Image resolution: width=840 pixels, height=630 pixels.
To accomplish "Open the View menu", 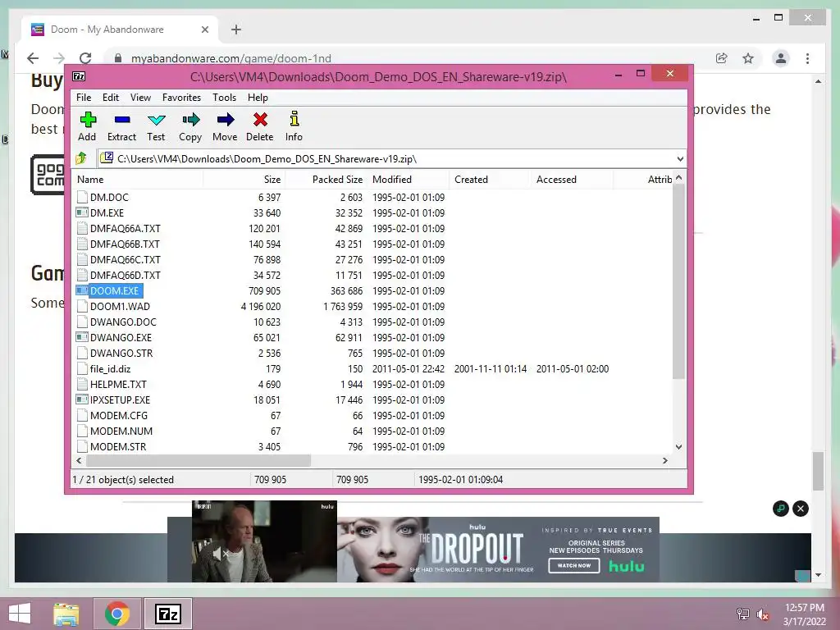I will [140, 98].
